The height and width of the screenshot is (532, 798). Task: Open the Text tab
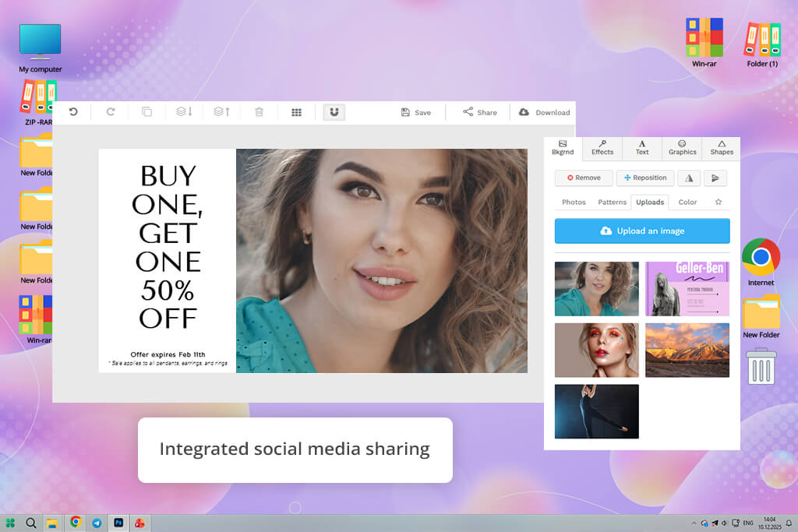(x=642, y=148)
